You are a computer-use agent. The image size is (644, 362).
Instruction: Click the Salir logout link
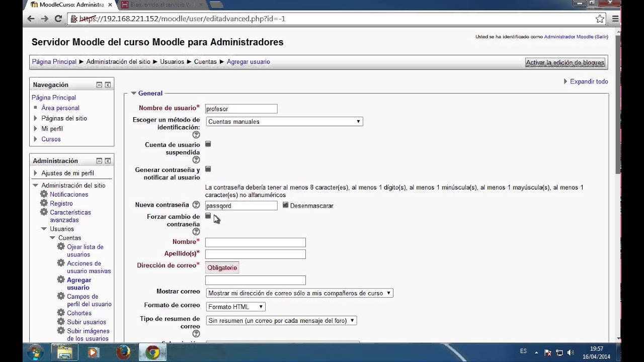click(x=601, y=37)
